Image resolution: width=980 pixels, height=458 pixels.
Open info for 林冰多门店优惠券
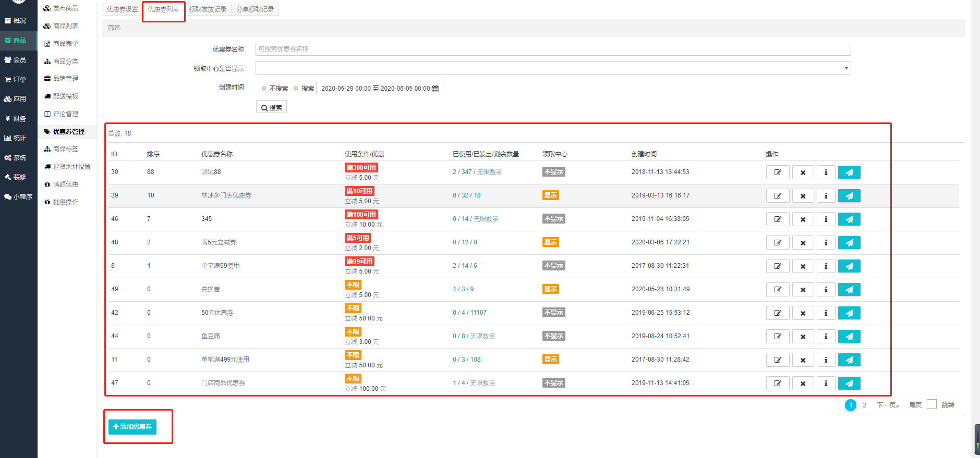826,196
